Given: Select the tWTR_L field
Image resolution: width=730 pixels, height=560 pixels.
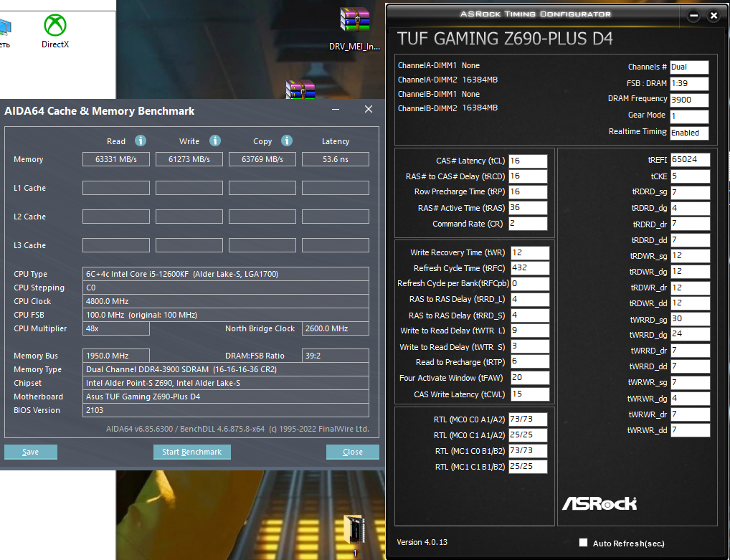Looking at the screenshot, I should (530, 331).
